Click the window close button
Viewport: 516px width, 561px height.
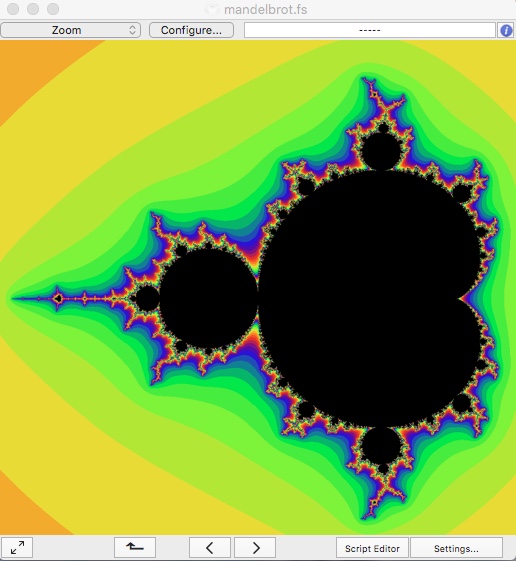[x=13, y=9]
